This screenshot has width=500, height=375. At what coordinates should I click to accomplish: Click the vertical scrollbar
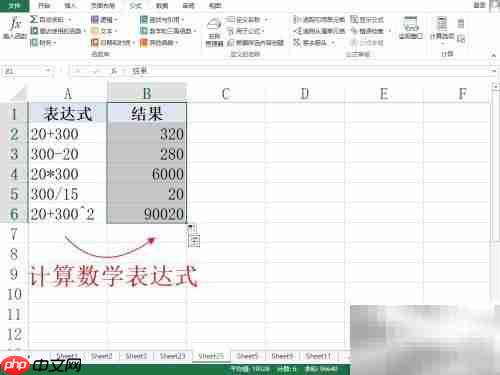coord(495,167)
